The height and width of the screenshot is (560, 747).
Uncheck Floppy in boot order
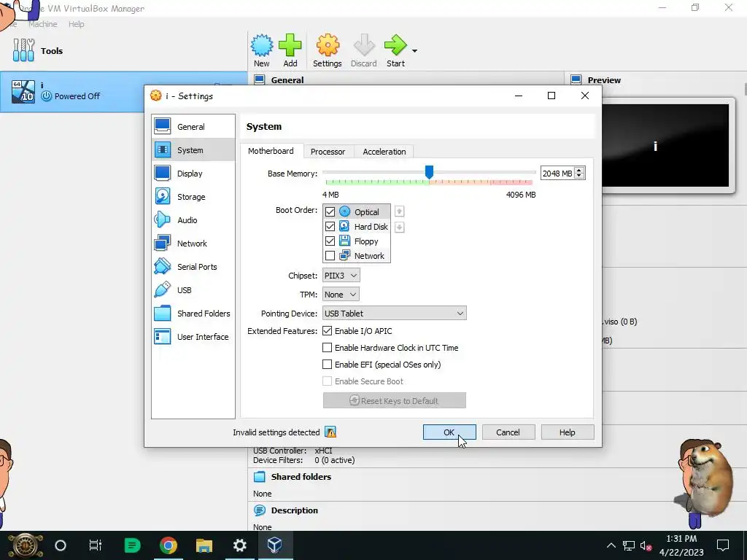tap(330, 241)
